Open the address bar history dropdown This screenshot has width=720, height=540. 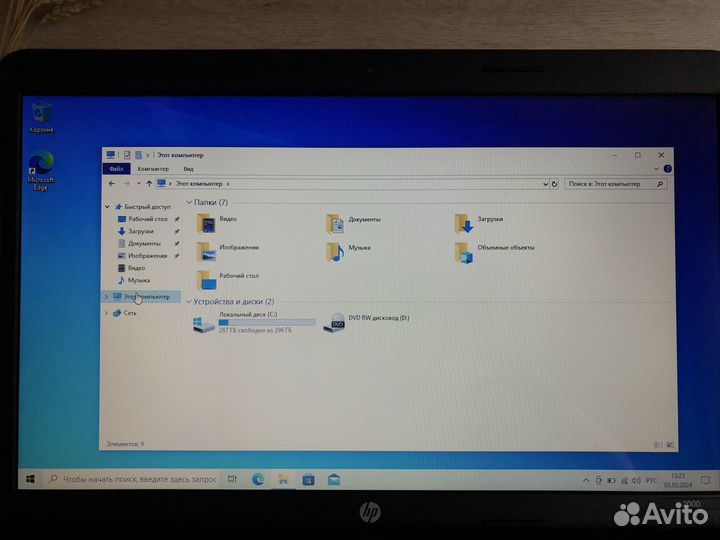[546, 184]
